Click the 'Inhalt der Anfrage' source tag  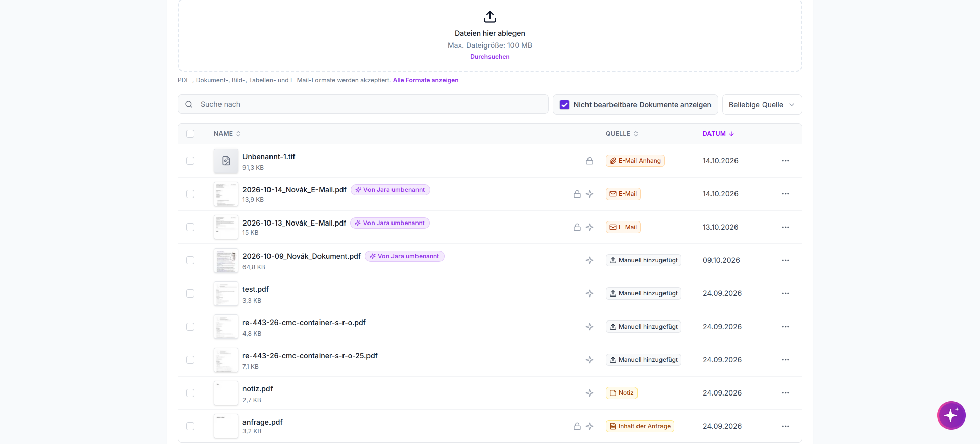point(640,426)
